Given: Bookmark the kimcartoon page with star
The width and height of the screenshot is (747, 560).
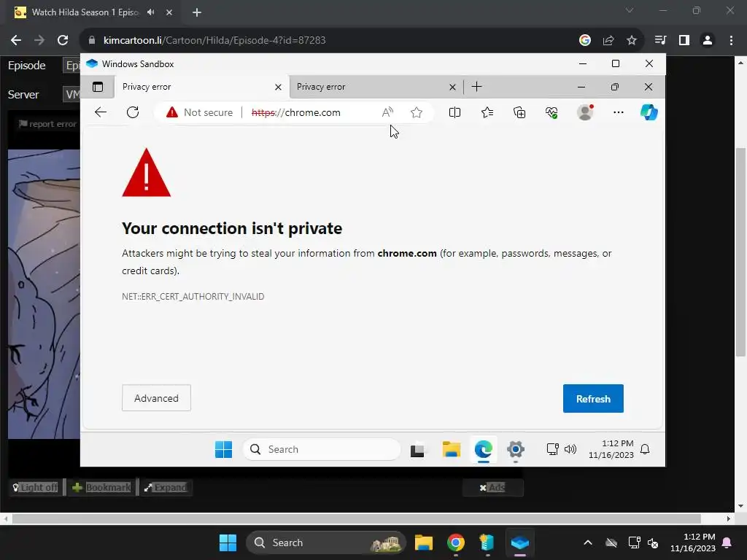Looking at the screenshot, I should coord(632,40).
